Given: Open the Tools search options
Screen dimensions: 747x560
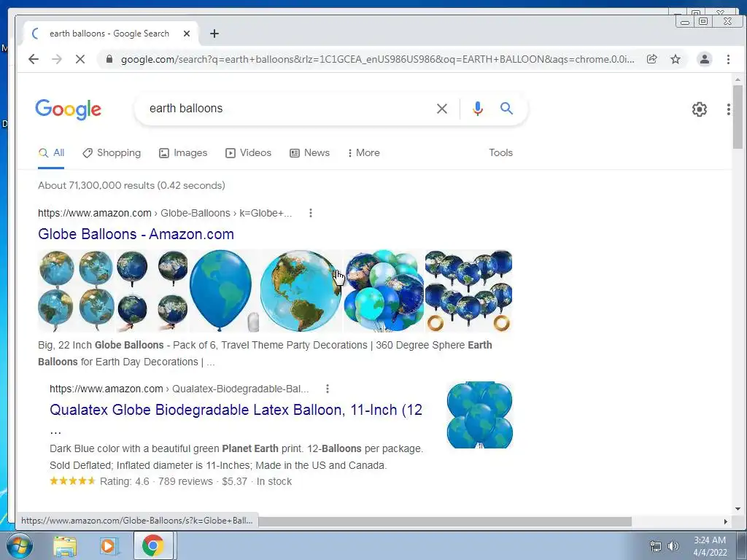Looking at the screenshot, I should point(500,153).
